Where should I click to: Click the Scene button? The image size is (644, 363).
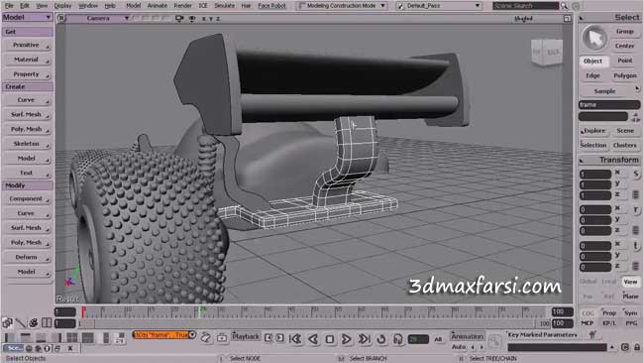pos(625,131)
